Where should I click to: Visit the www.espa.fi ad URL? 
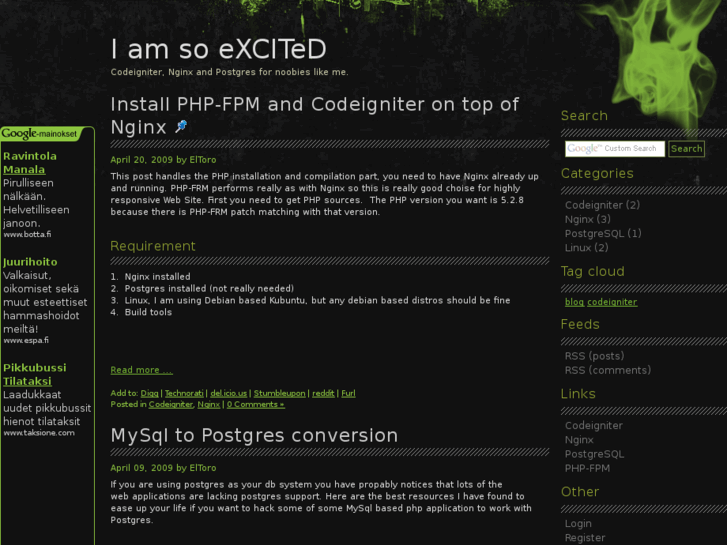[x=26, y=340]
